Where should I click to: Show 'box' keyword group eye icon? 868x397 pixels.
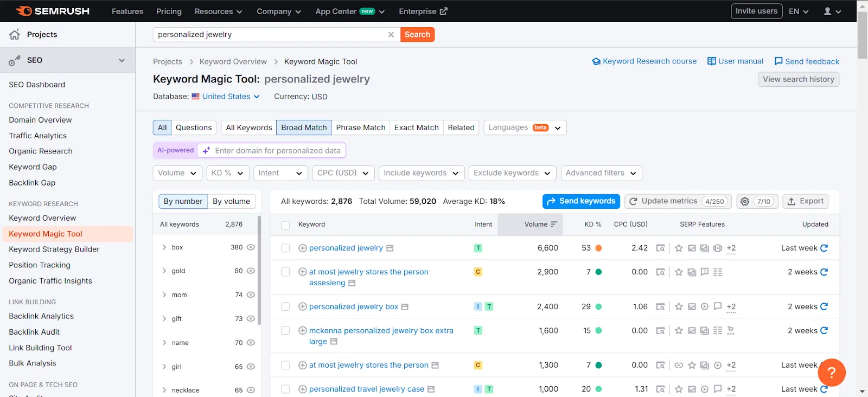click(251, 247)
